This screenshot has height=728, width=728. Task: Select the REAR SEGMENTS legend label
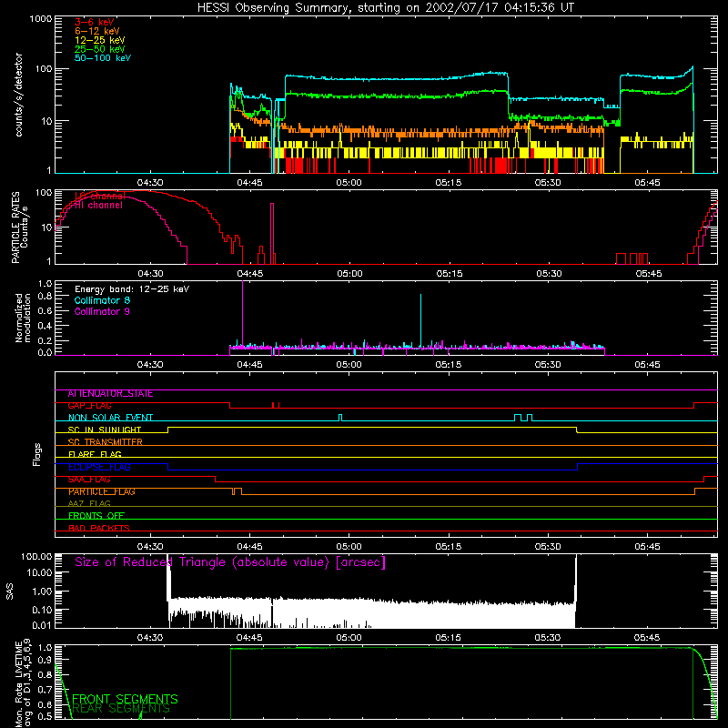point(121,708)
